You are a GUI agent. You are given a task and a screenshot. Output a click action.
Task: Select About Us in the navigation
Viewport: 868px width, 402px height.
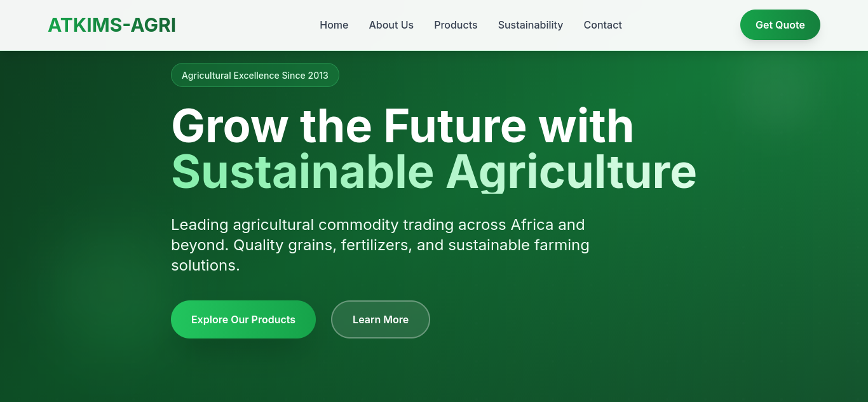[391, 25]
